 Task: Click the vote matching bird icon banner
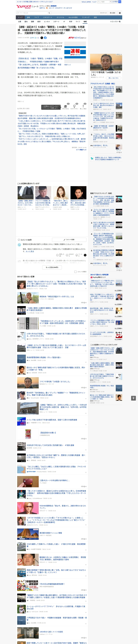[106, 159]
